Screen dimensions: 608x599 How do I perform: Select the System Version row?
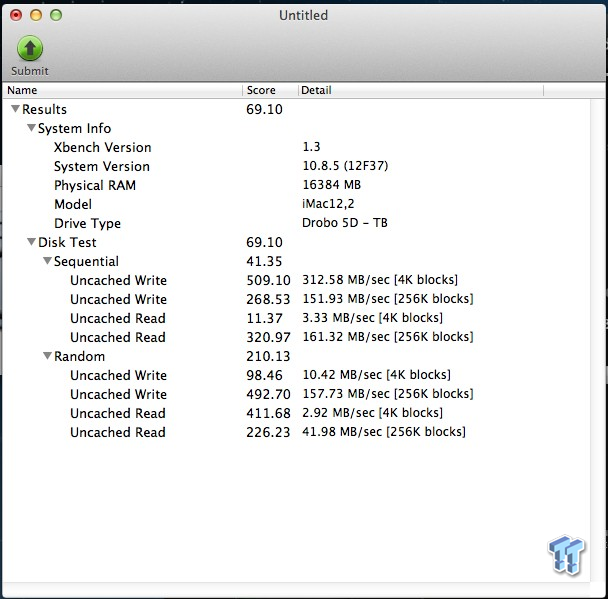(296, 166)
